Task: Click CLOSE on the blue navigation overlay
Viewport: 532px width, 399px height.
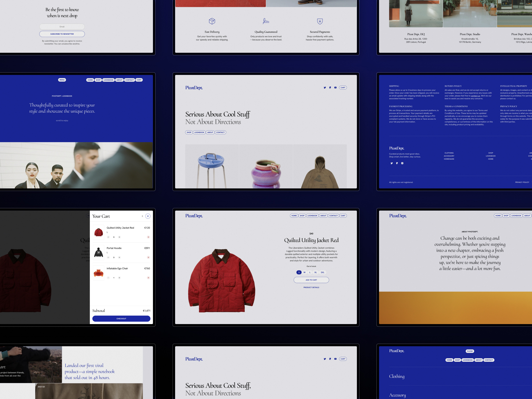Action: 470,351
